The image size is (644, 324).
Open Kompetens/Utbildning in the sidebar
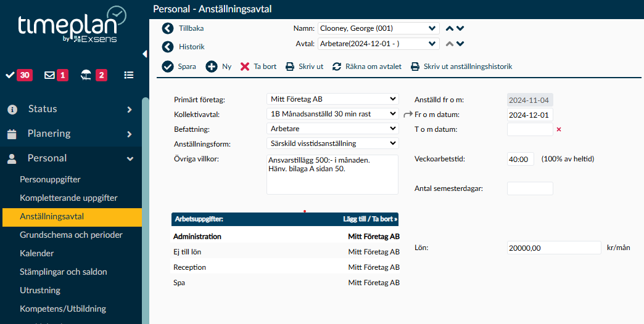(63, 309)
